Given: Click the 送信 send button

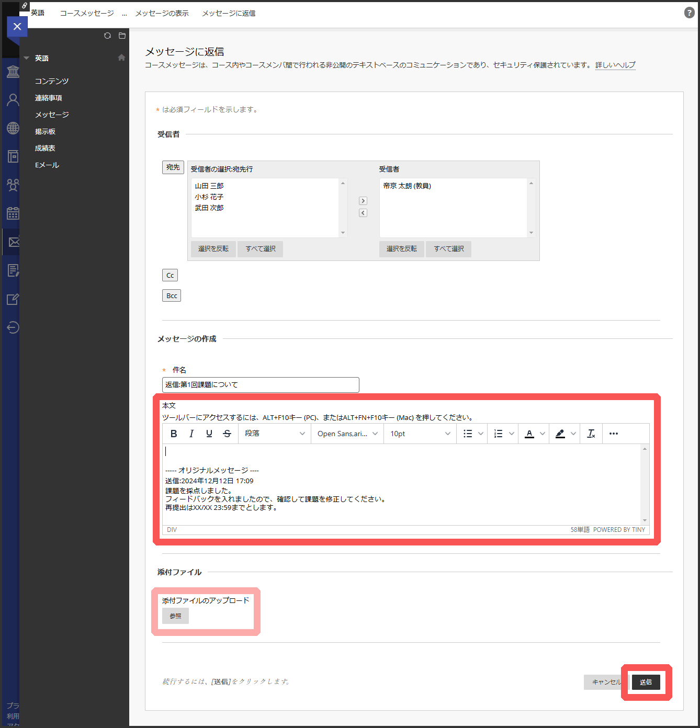Looking at the screenshot, I should [646, 682].
